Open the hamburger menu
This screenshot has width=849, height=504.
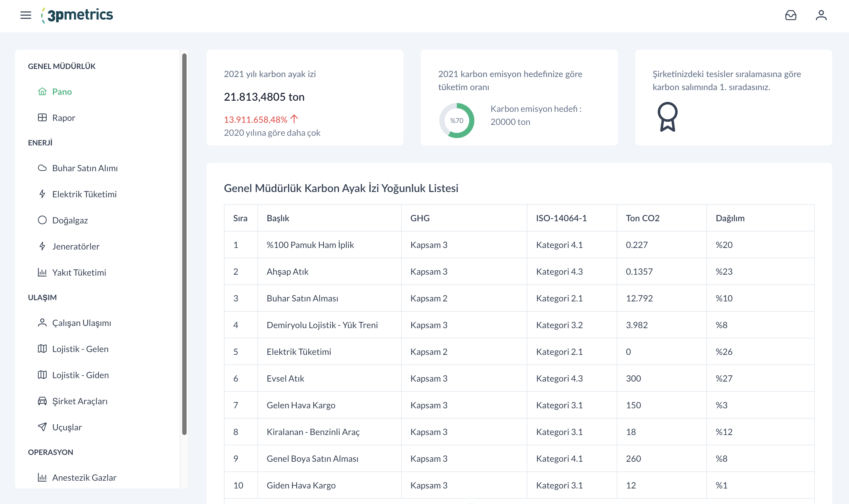26,15
